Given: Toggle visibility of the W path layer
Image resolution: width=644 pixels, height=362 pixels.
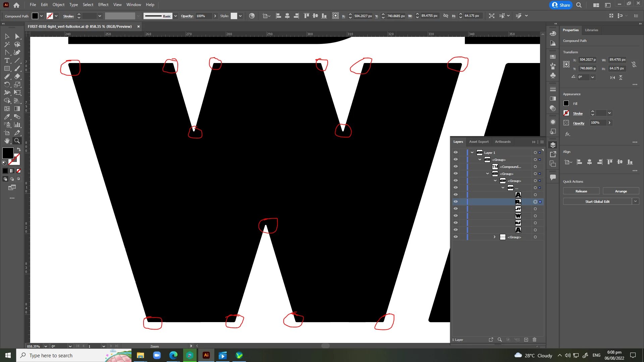Looking at the screenshot, I should tap(455, 216).
